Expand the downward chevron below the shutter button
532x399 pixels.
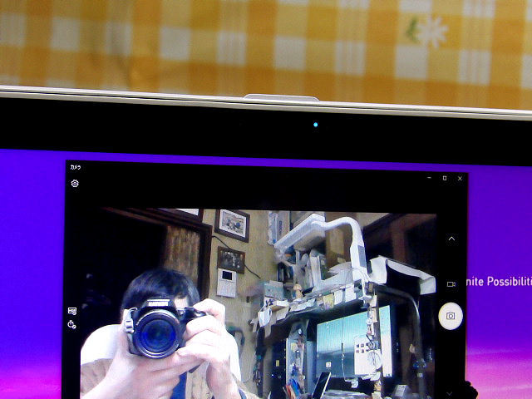tap(449, 393)
